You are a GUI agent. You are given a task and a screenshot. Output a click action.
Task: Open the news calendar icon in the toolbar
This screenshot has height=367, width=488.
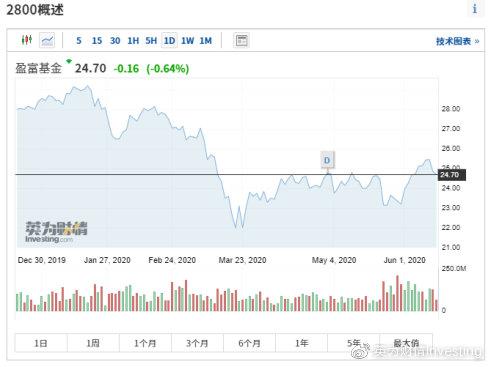coord(241,41)
